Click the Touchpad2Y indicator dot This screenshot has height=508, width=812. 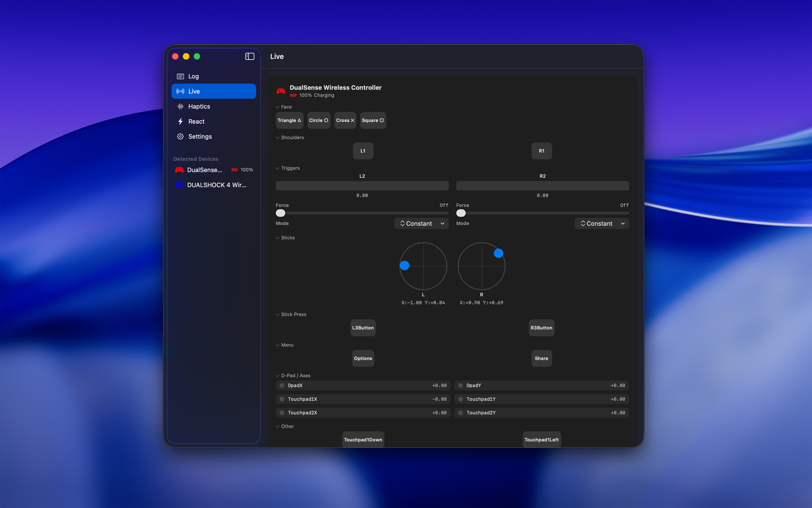[x=461, y=413]
